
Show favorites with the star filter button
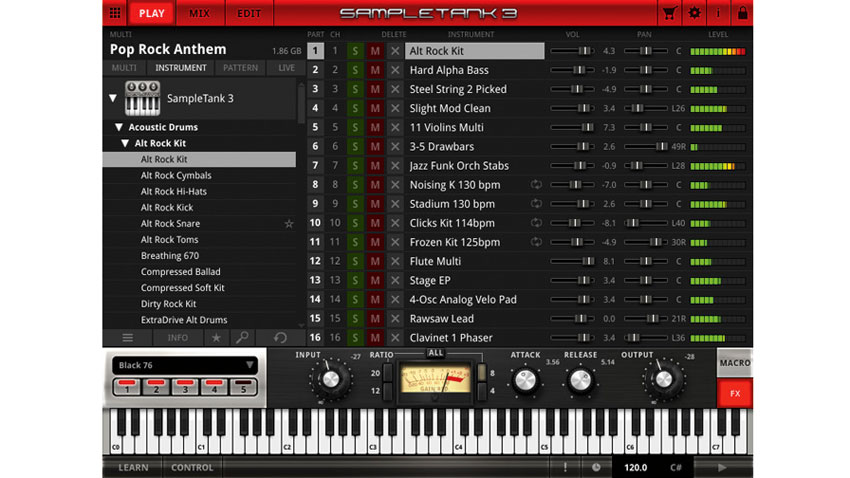point(216,338)
